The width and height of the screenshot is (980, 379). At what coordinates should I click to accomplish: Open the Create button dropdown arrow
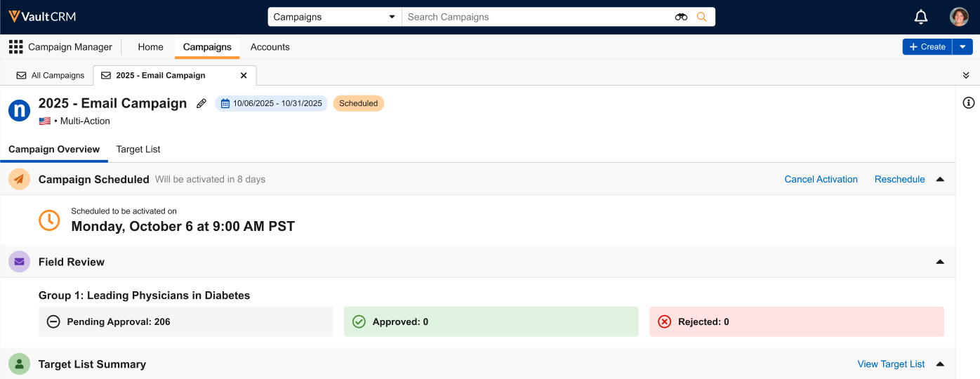coord(962,47)
